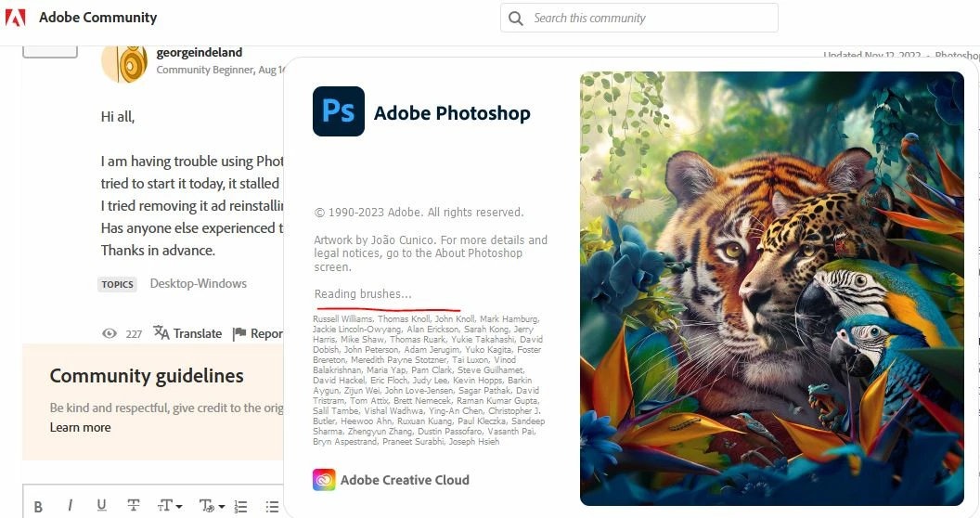
Task: Open the text color dropdown
Action: click(x=212, y=506)
